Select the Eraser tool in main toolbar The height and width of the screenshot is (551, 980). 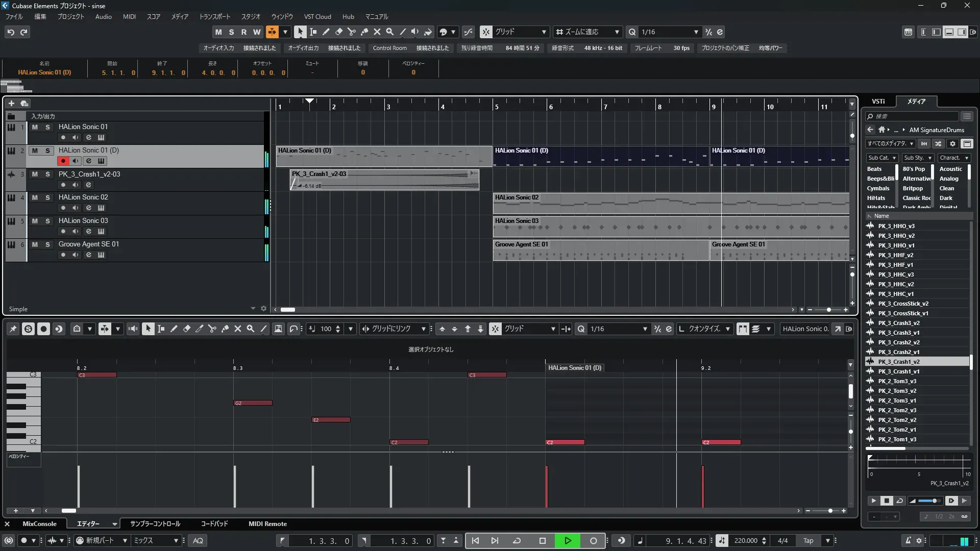(x=338, y=32)
